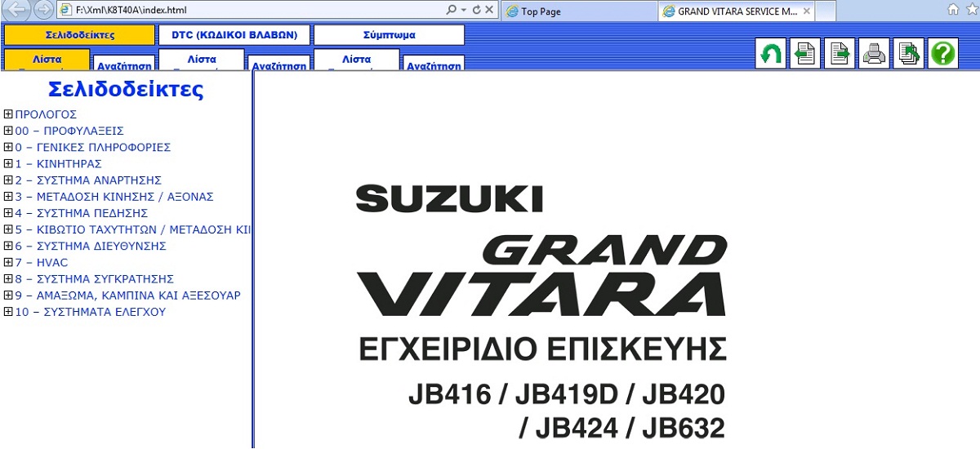Image resolution: width=980 pixels, height=449 pixels.
Task: Expand the 1 – ΚΙΝΗΤΗΡΑΣ node
Action: 8,163
